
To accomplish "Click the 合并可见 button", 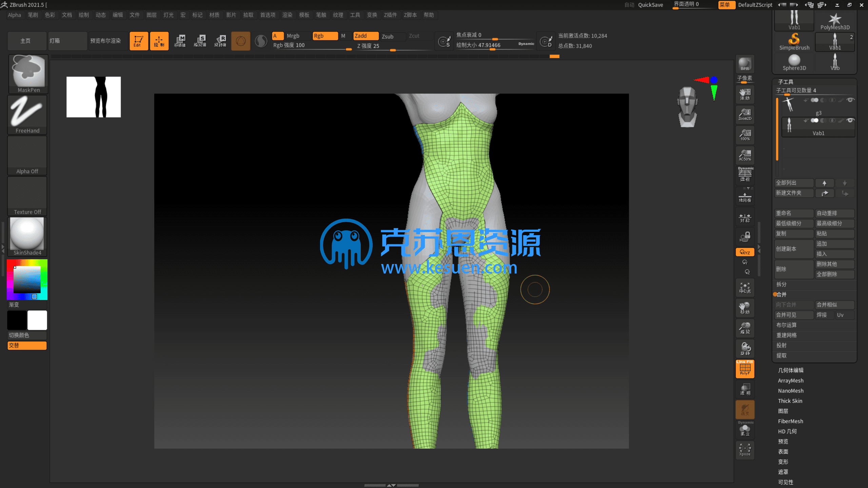I will [x=794, y=315].
